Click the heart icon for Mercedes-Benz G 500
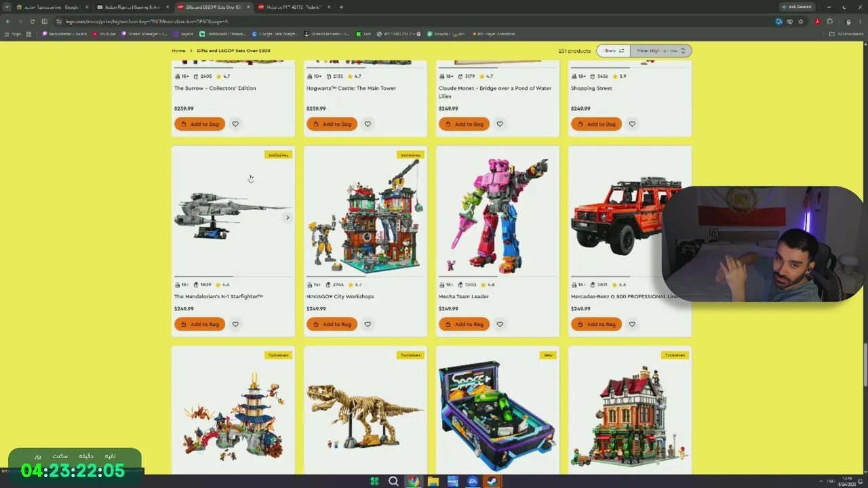This screenshot has width=868, height=488. click(632, 324)
